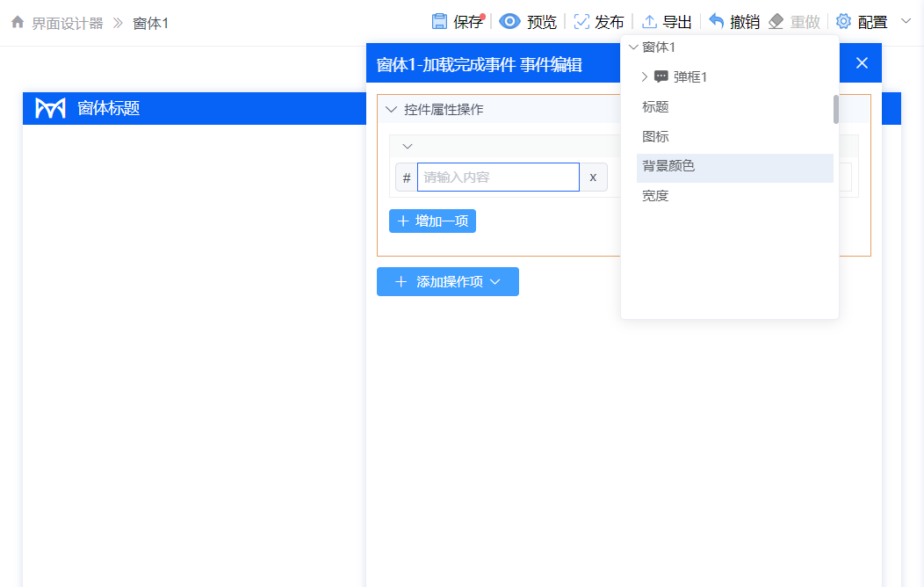Viewport: 924px width, 587px height.
Task: Collapse the 窗体1 tree node
Action: (633, 47)
